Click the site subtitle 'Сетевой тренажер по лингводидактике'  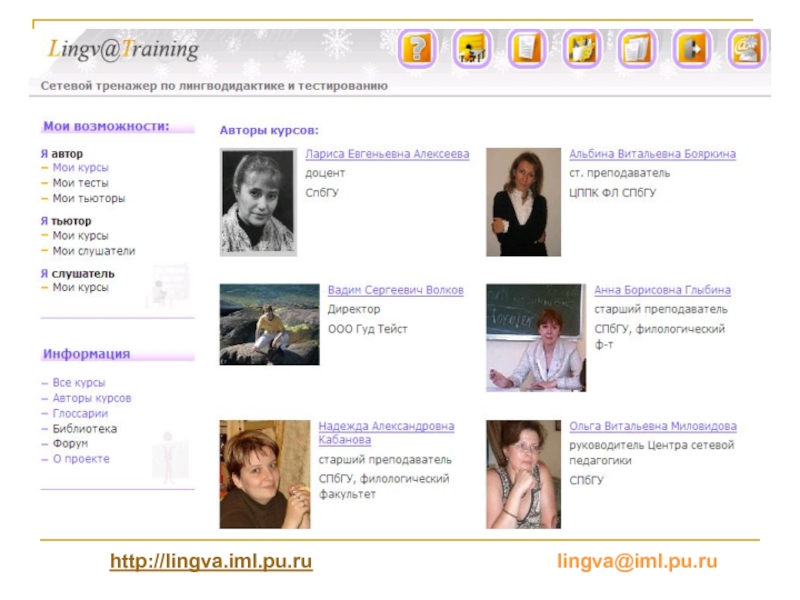pyautogui.click(x=214, y=86)
